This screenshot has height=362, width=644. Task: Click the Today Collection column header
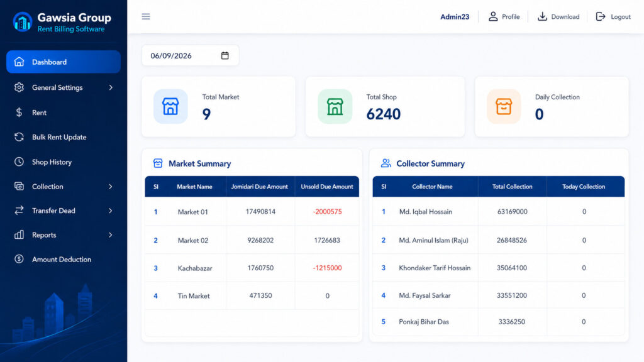click(x=584, y=187)
